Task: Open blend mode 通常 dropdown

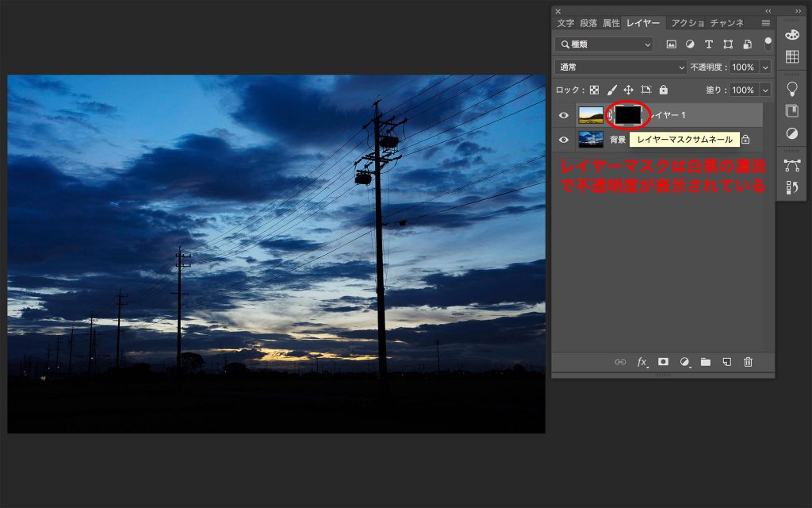Action: pos(620,67)
